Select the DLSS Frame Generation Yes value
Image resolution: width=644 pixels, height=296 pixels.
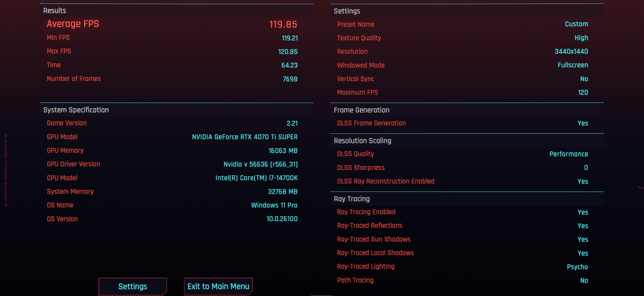click(x=583, y=123)
